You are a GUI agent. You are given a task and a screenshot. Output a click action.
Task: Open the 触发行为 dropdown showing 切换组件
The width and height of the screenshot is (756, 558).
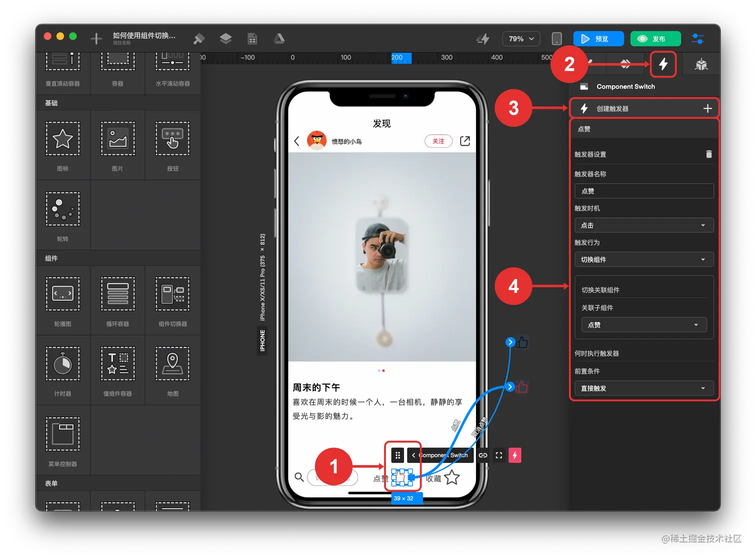[x=644, y=259]
